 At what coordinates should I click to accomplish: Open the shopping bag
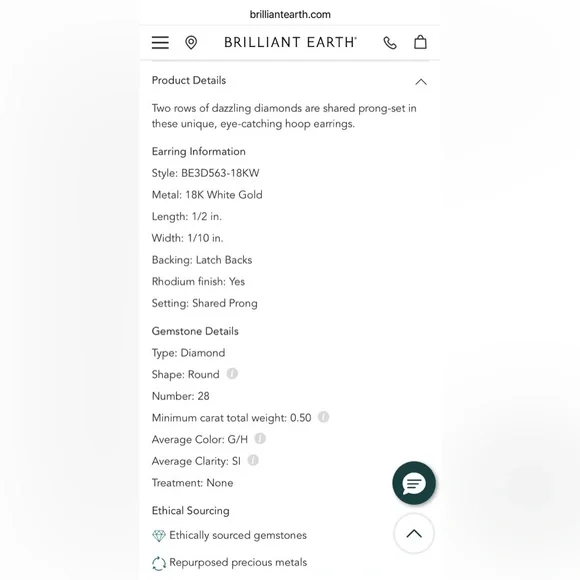tap(420, 42)
